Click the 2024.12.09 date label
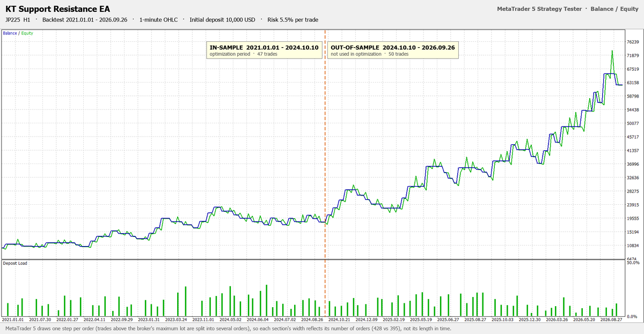 click(367, 320)
